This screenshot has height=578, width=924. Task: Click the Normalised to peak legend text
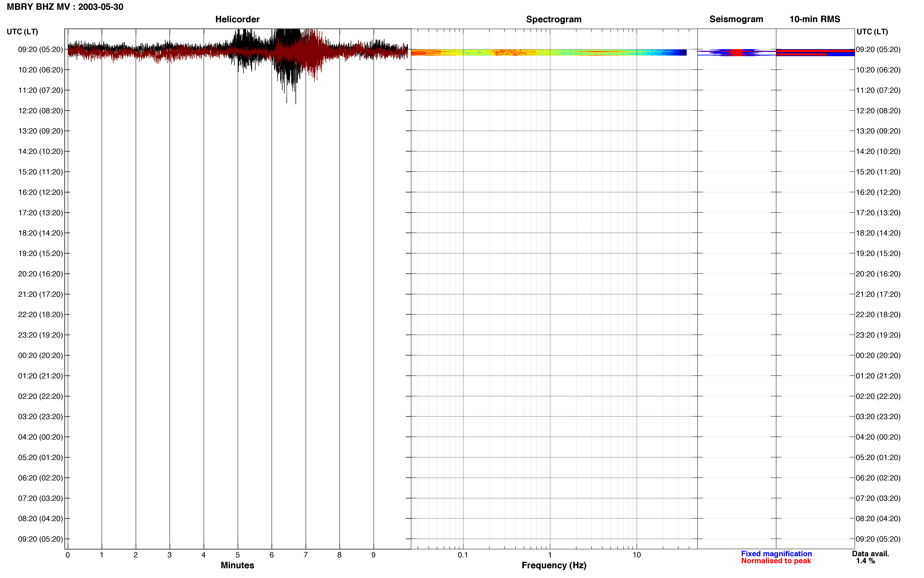pyautogui.click(x=776, y=561)
